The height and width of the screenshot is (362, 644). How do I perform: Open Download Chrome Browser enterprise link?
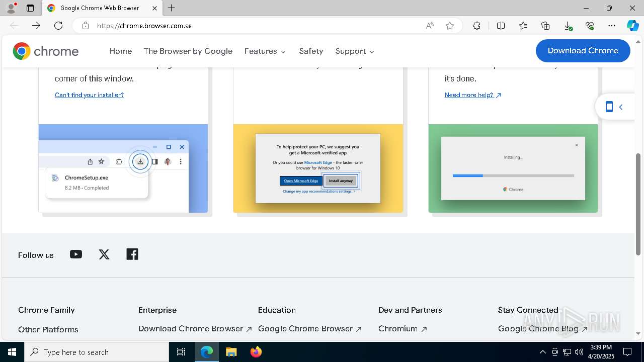(x=195, y=329)
